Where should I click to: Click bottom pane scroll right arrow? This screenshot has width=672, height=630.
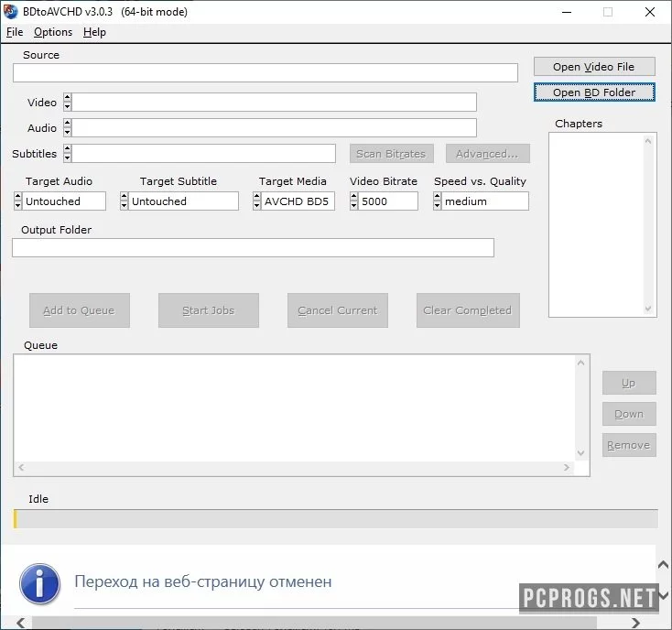[636, 623]
